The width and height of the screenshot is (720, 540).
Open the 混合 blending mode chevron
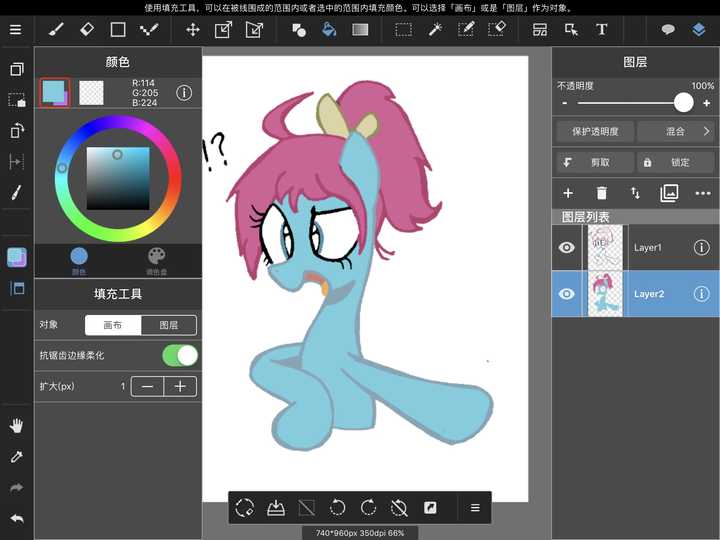pyautogui.click(x=706, y=131)
